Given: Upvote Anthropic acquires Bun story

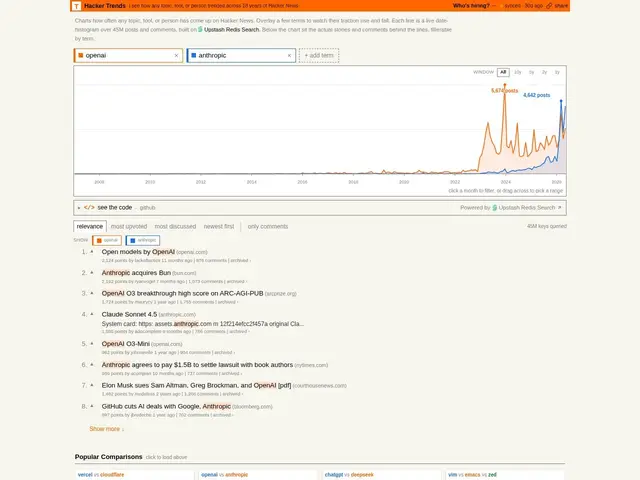Looking at the screenshot, I should point(92,273).
